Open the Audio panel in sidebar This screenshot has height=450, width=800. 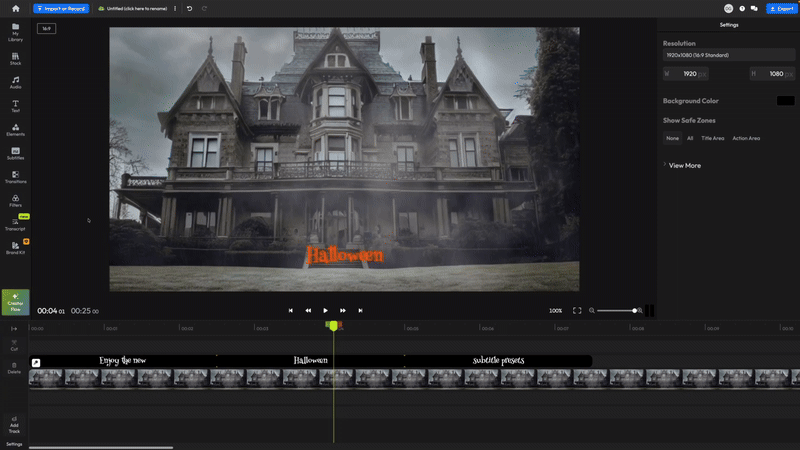coord(15,82)
